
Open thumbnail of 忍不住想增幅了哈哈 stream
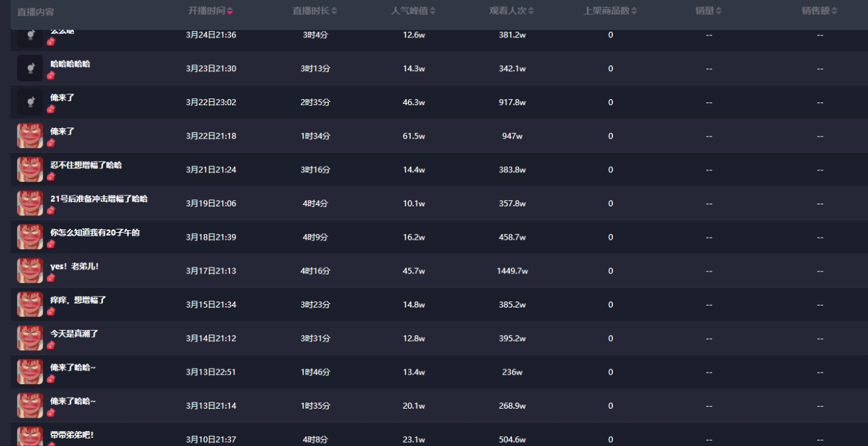point(30,170)
